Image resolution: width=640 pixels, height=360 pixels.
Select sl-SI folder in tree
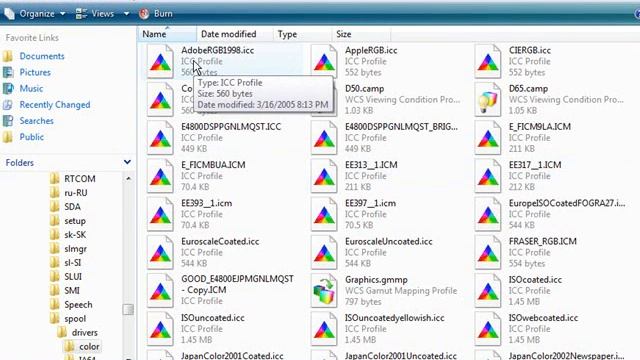(x=73, y=262)
